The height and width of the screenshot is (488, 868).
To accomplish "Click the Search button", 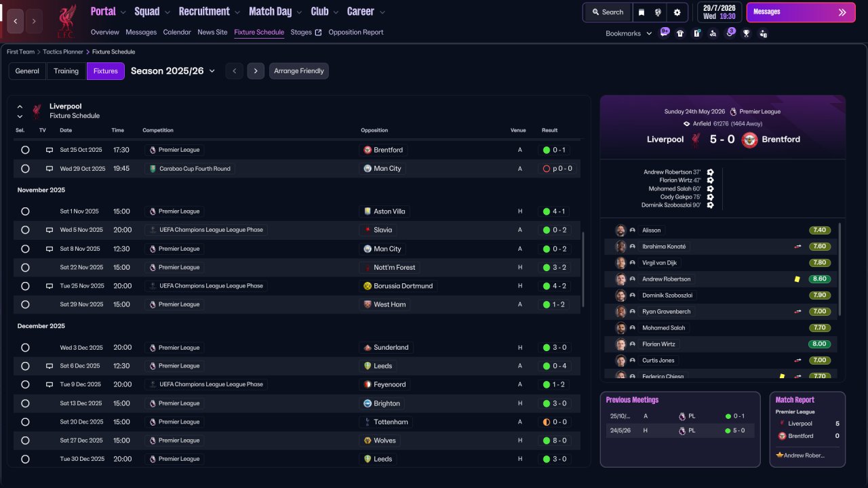I will coord(607,12).
